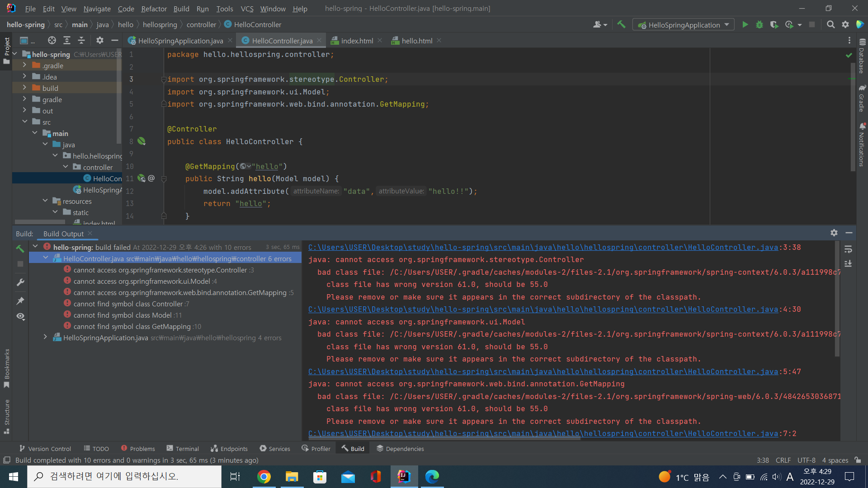The width and height of the screenshot is (868, 488).
Task: Collapse all icon in Project panel
Action: coord(81,41)
